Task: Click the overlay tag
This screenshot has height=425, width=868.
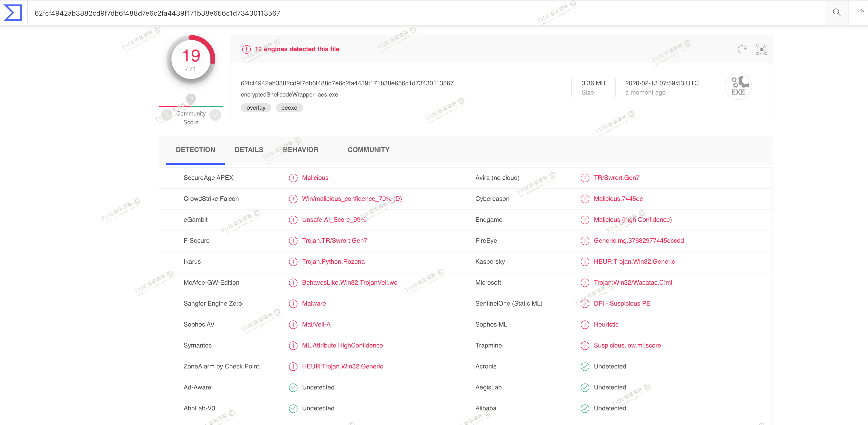Action: point(256,108)
